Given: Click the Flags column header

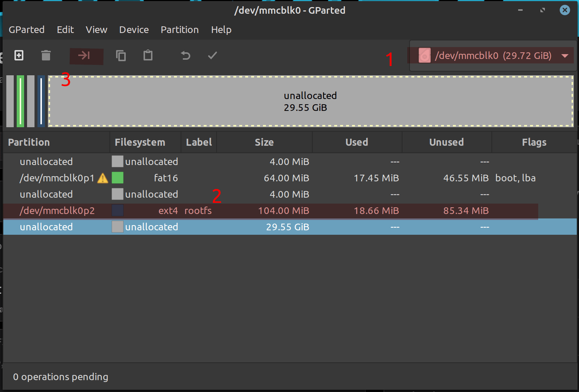Looking at the screenshot, I should click(x=534, y=142).
